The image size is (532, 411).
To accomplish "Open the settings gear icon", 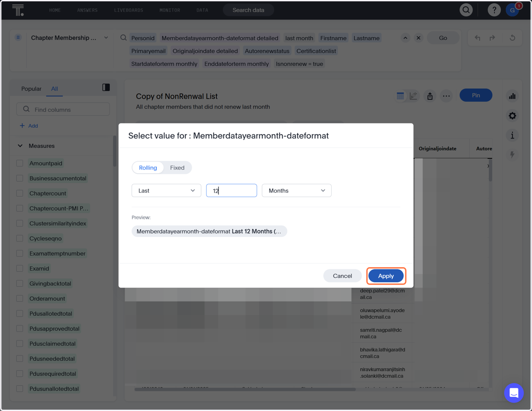I will pyautogui.click(x=512, y=116).
